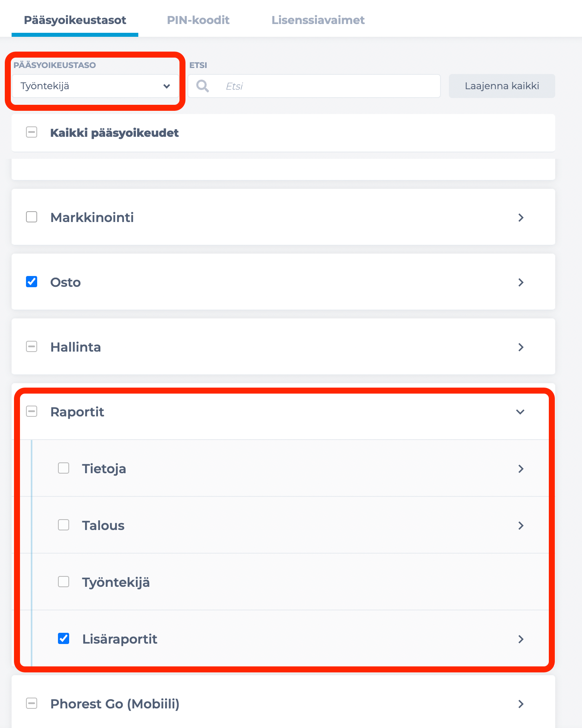Focus the Etsi search field
The width and height of the screenshot is (582, 728).
(x=314, y=86)
